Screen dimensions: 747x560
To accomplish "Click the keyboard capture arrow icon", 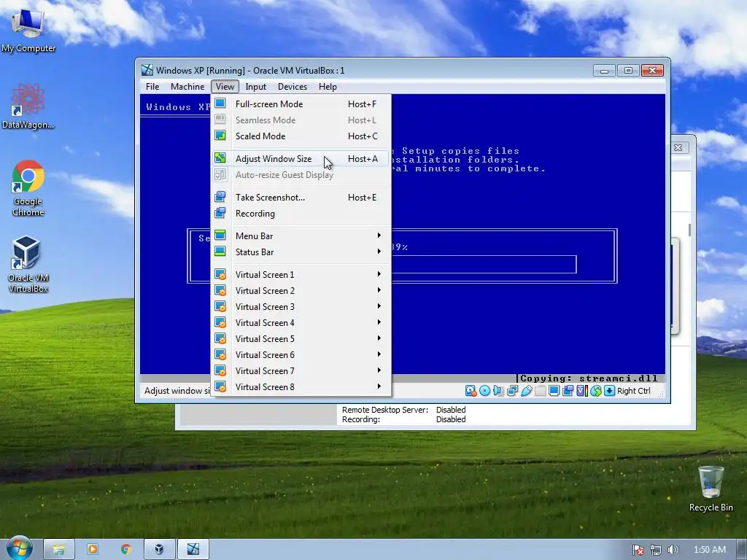I will tap(609, 391).
